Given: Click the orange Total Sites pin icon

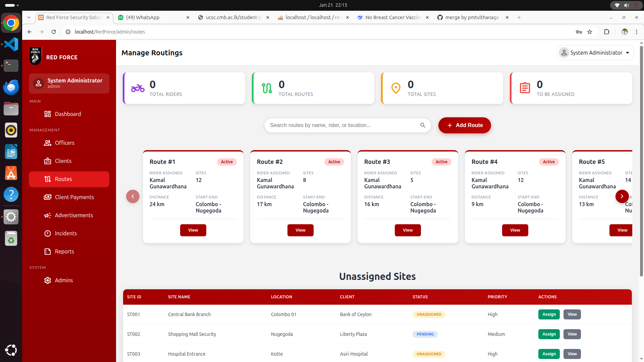Looking at the screenshot, I should point(396,88).
